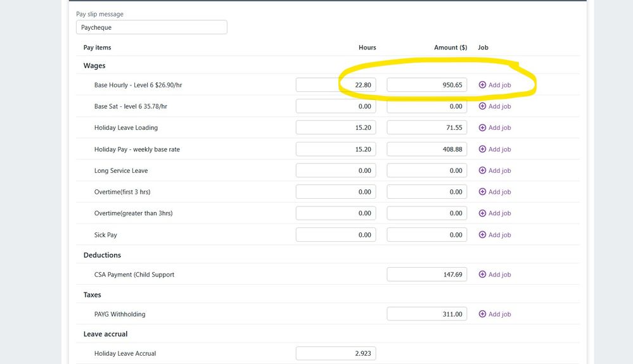The image size is (633, 364).
Task: Click Add job icon for Long Service Leave
Action: (482, 171)
